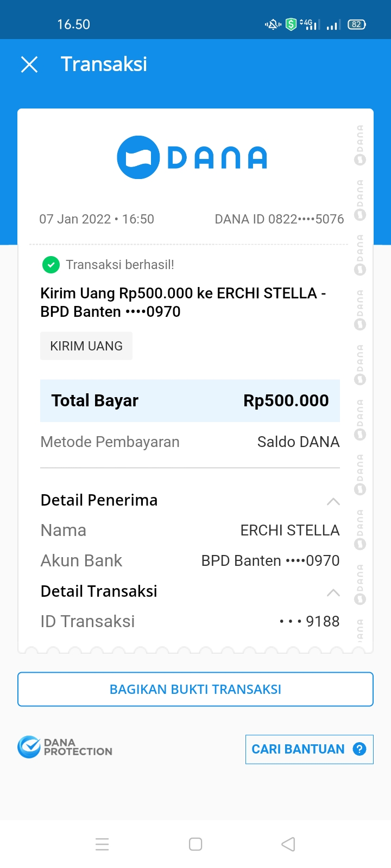
Task: Tap the Akun Bank BPD Banten value
Action: [x=270, y=561]
